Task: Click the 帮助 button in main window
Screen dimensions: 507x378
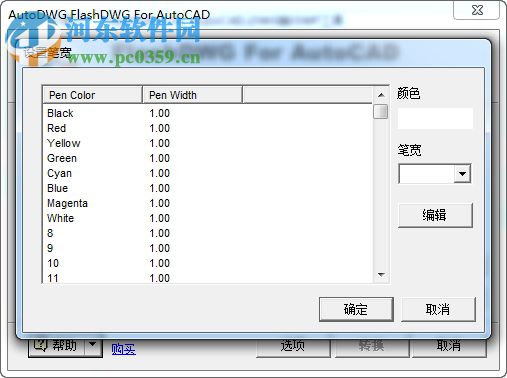Action: click(57, 346)
